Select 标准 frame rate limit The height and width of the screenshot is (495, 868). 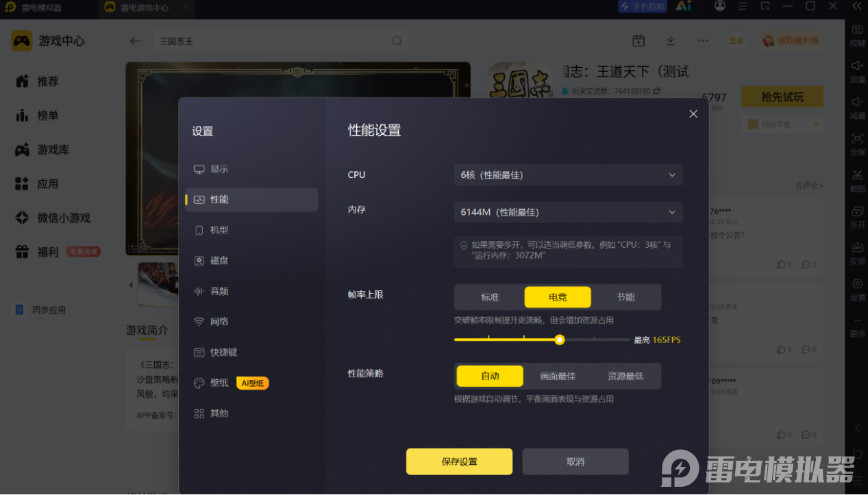[x=490, y=297]
